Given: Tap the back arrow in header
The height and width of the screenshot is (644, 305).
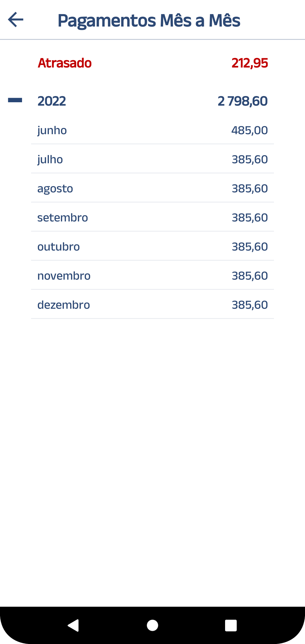Looking at the screenshot, I should point(16,20).
